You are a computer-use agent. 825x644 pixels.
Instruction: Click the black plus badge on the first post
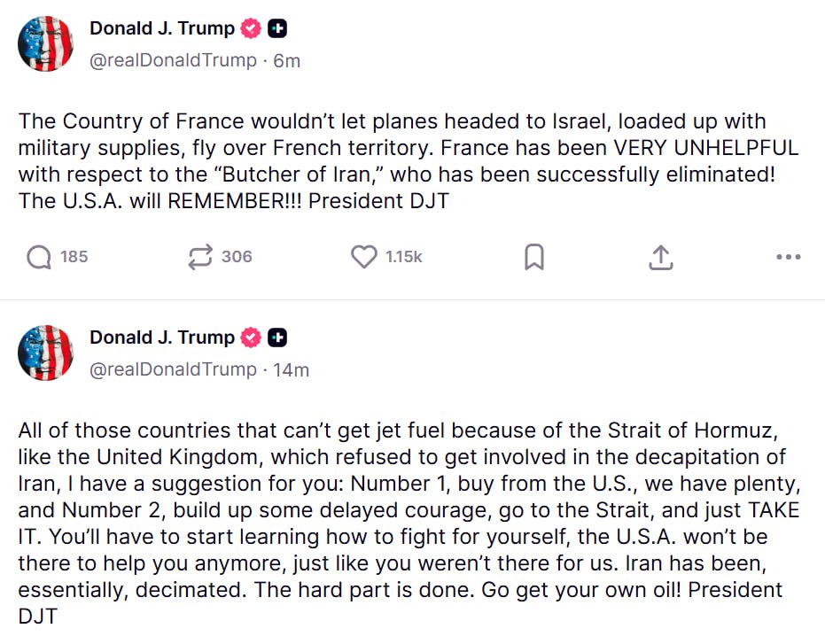277,28
